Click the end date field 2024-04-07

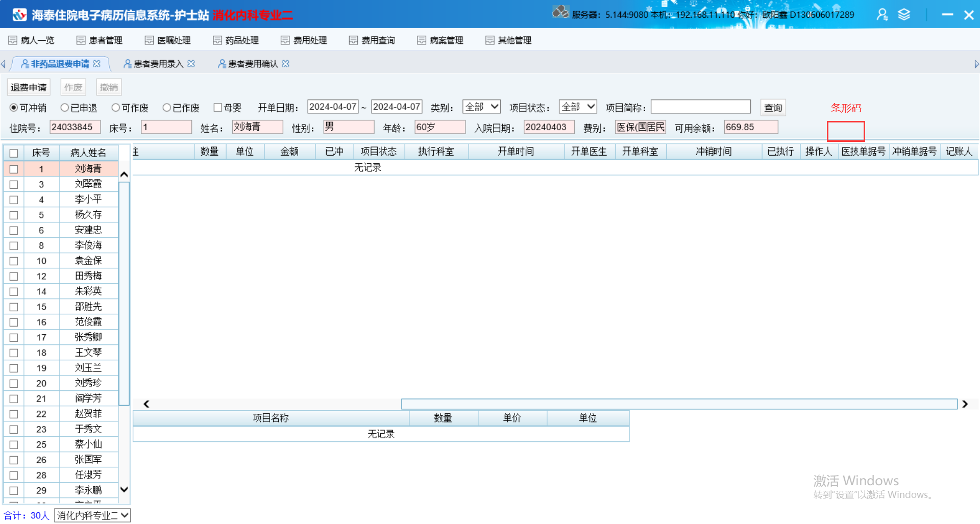click(397, 107)
